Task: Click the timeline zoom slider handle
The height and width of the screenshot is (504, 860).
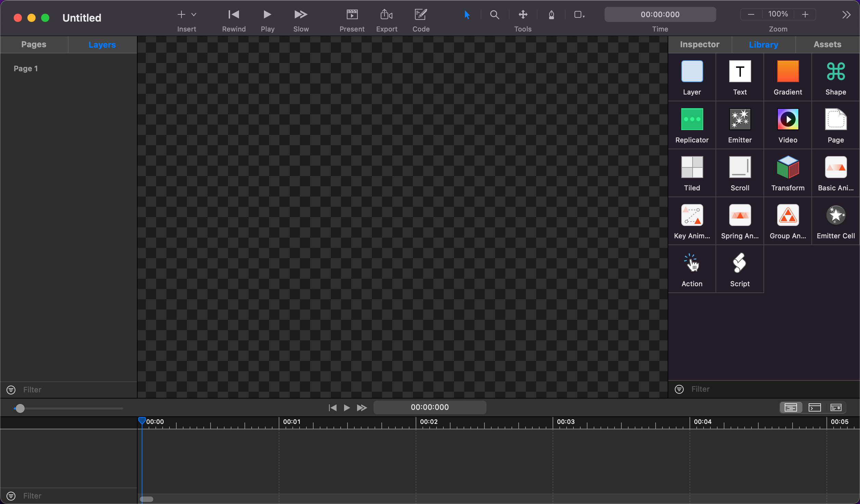Action: [20, 408]
